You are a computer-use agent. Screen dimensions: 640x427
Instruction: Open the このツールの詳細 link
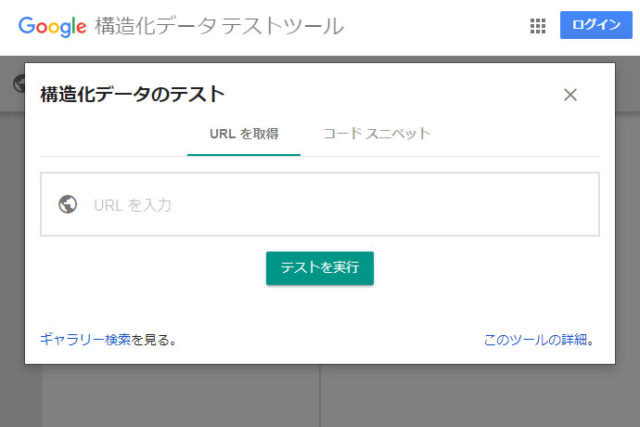tap(535, 339)
